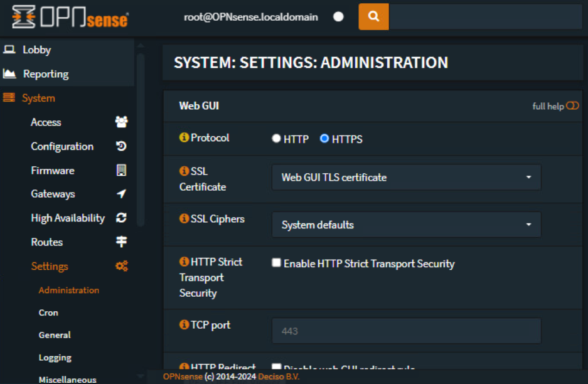
Task: Click the Deciso B.V. footer link
Action: (x=279, y=376)
